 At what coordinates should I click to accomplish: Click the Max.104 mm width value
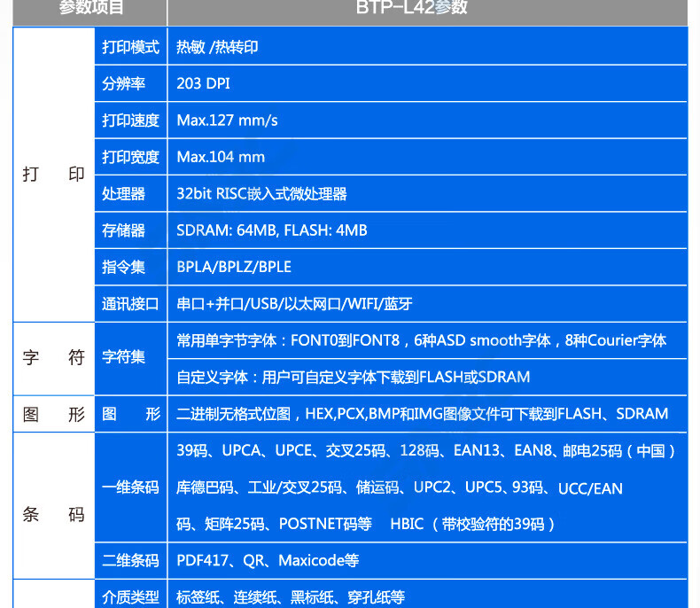click(221, 157)
